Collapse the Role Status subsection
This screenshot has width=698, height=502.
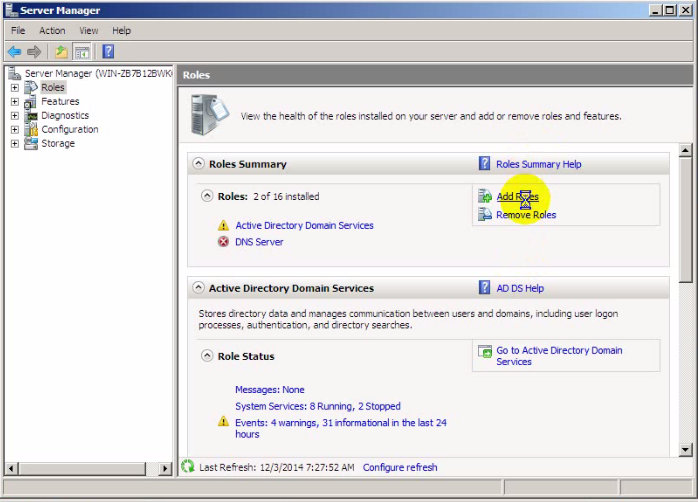point(207,356)
